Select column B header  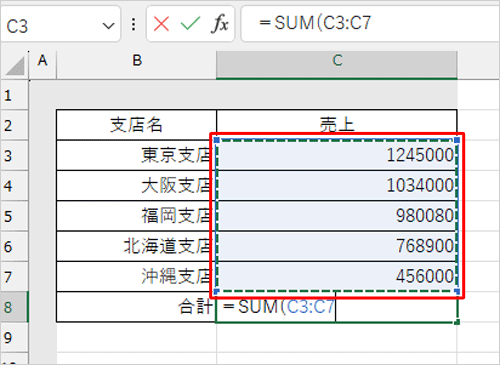(137, 65)
